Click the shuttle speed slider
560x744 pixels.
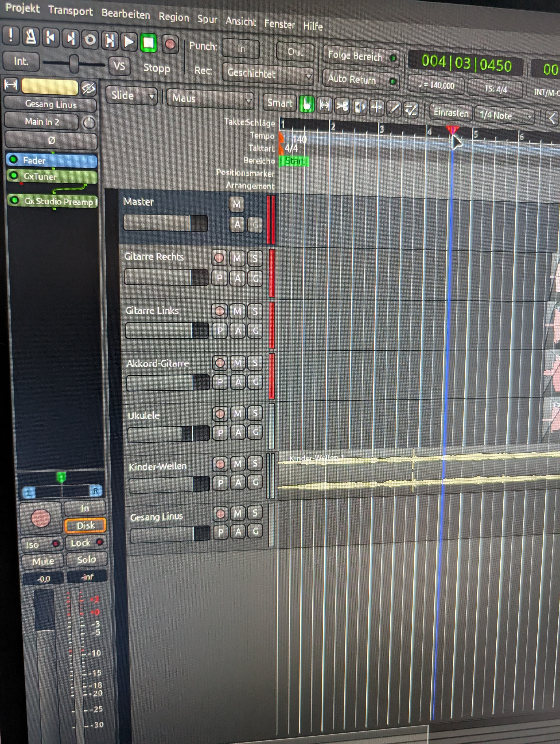point(74,64)
